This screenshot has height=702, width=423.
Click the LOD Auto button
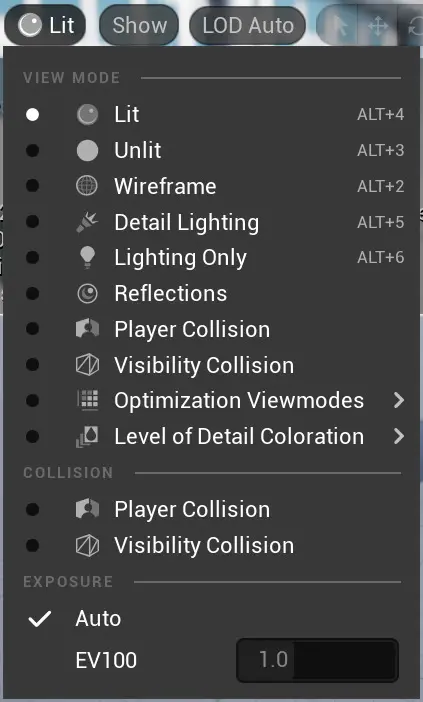coord(248,25)
